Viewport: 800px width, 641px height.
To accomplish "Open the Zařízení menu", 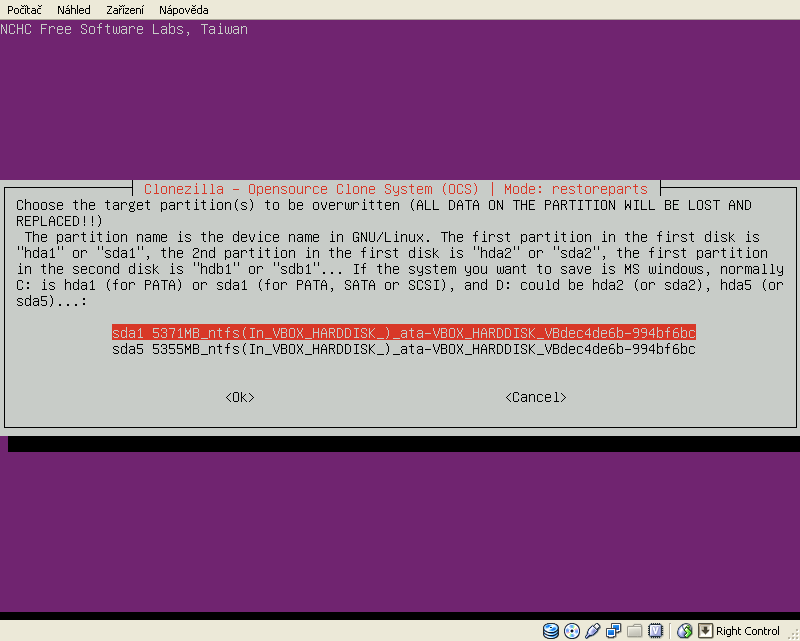I will coord(125,9).
